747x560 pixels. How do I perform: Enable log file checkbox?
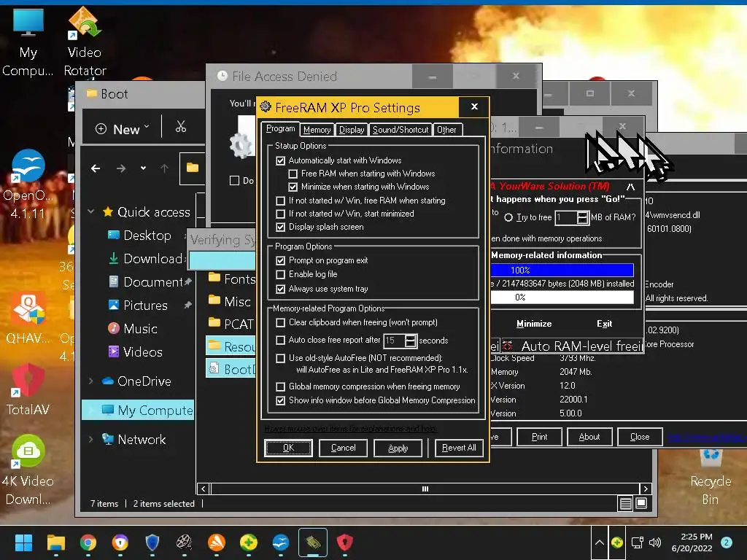tap(281, 274)
